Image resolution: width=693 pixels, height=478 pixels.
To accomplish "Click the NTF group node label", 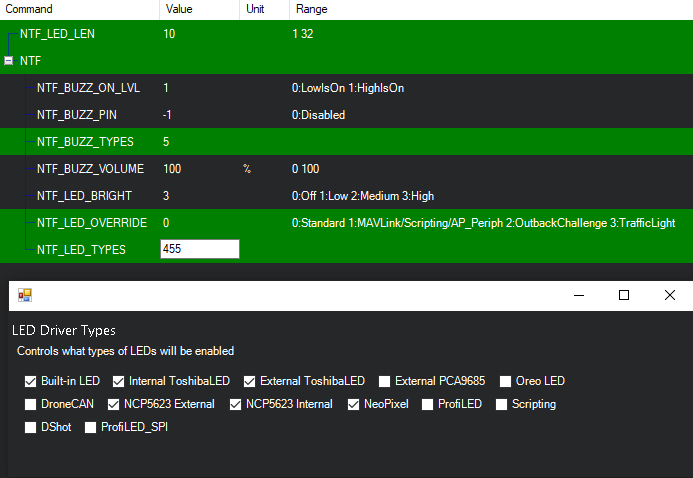I will 30,61.
